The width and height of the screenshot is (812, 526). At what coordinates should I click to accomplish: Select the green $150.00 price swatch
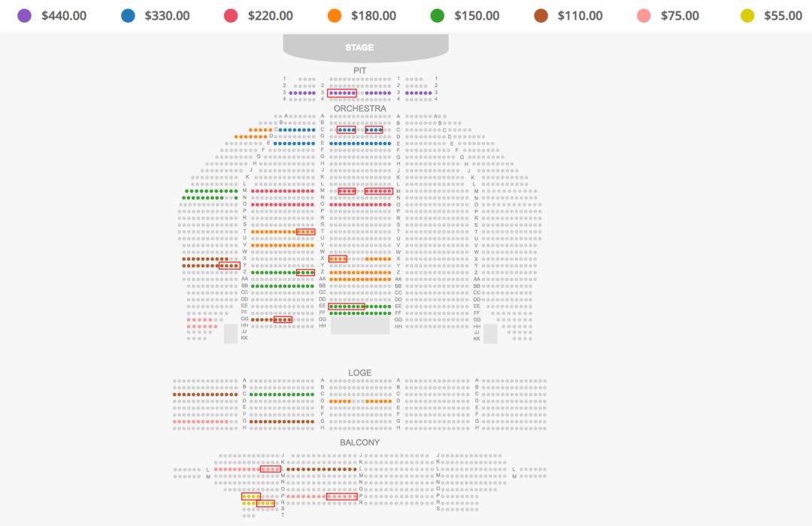pyautogui.click(x=438, y=16)
